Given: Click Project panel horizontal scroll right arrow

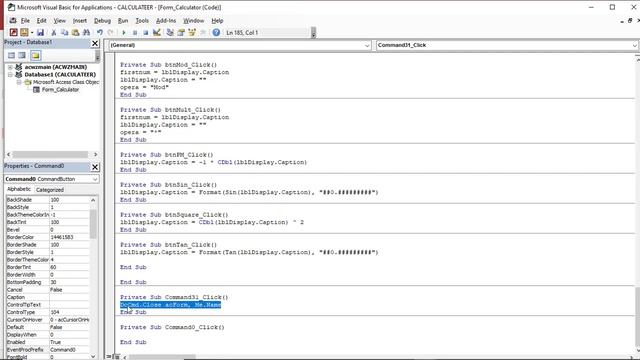Looking at the screenshot, I should pyautogui.click(x=96, y=154).
